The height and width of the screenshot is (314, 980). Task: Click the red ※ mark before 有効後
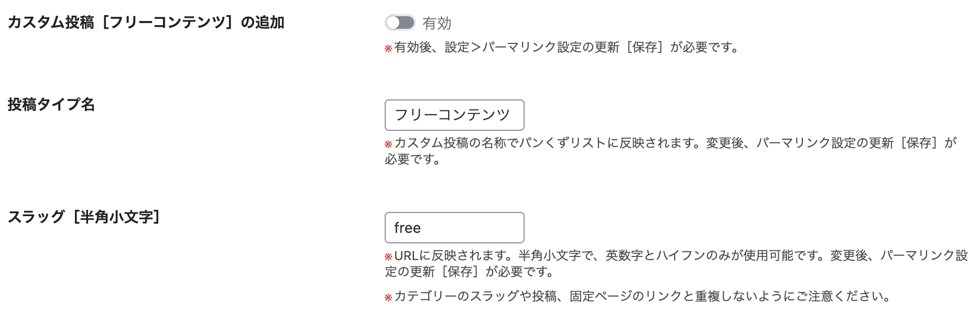[388, 49]
